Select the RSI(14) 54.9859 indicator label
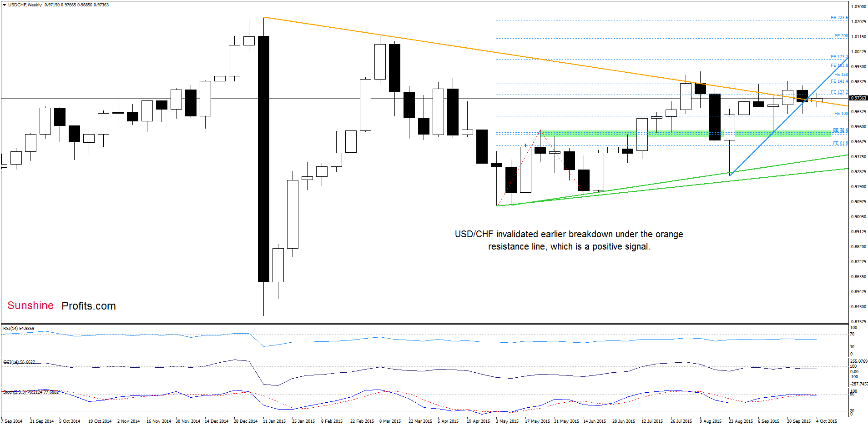Image resolution: width=868 pixels, height=425 pixels. [19, 328]
